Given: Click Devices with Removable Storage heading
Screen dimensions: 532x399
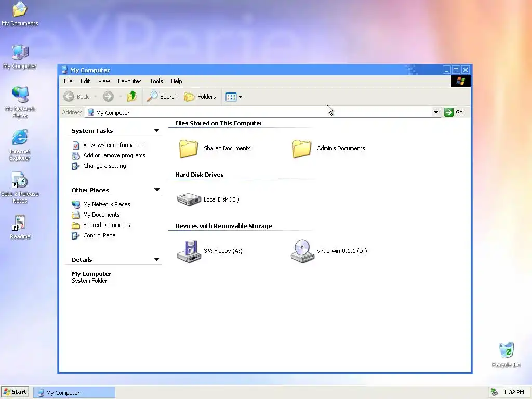Looking at the screenshot, I should coord(223,226).
